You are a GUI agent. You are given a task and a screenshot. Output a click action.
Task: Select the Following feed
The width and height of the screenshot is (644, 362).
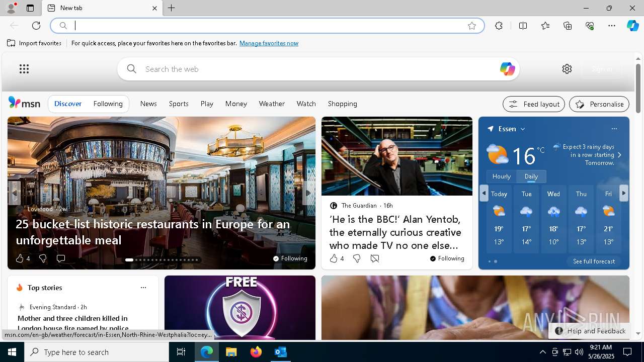[x=108, y=104]
